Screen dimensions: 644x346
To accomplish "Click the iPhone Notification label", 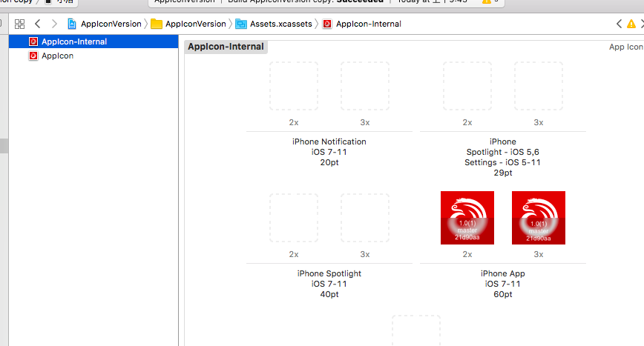I will 329,142.
